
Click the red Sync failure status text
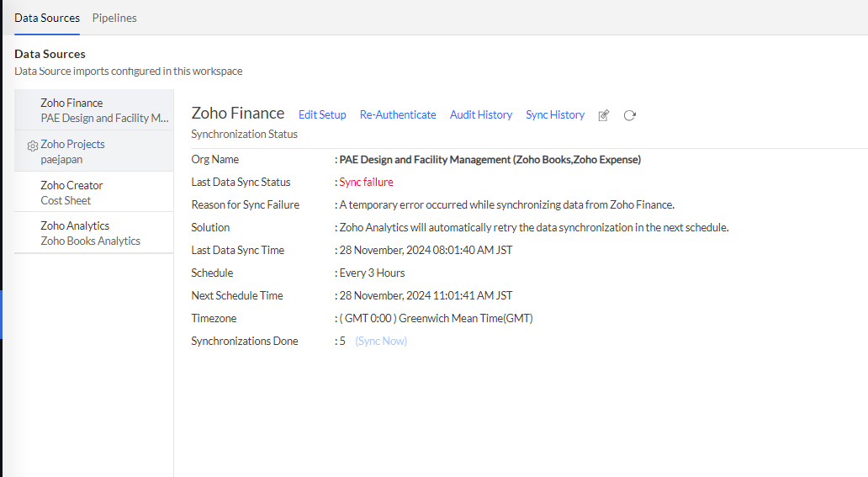[x=366, y=182]
